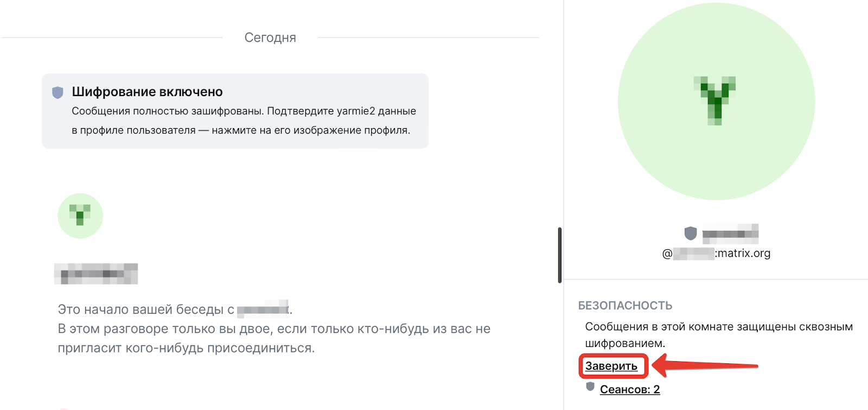
Task: Click the blurred username below the chat avatar
Action: pos(96,274)
